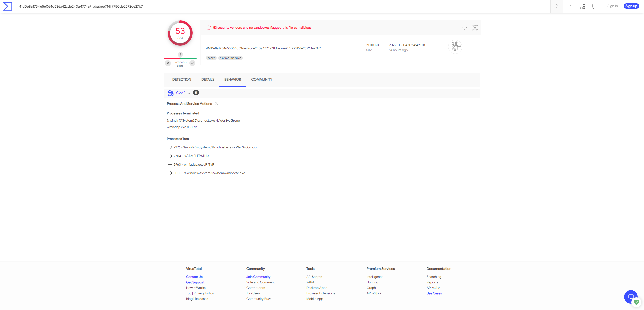Click the sandbox count badge 5
644x310 pixels.
click(x=196, y=93)
